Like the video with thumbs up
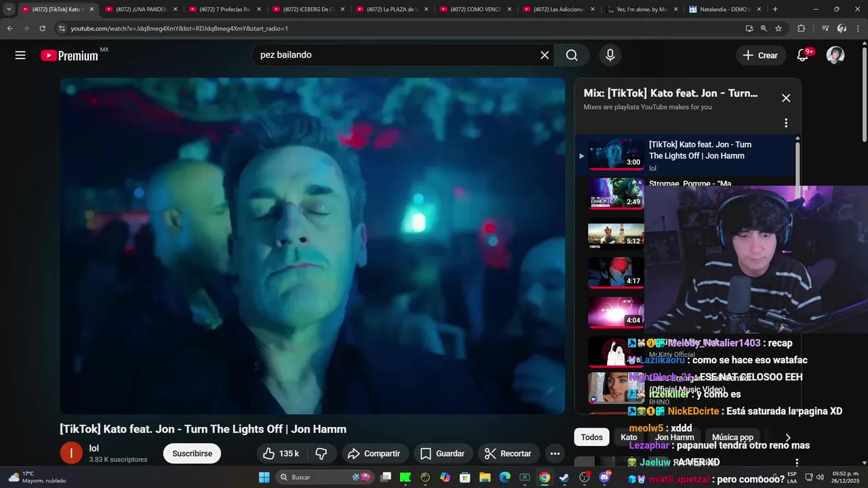 281,453
